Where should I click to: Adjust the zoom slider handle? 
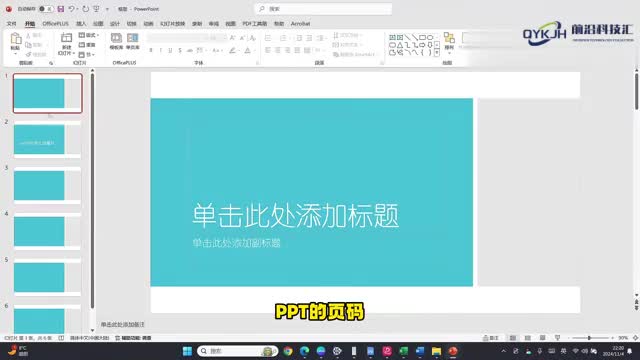(x=589, y=338)
